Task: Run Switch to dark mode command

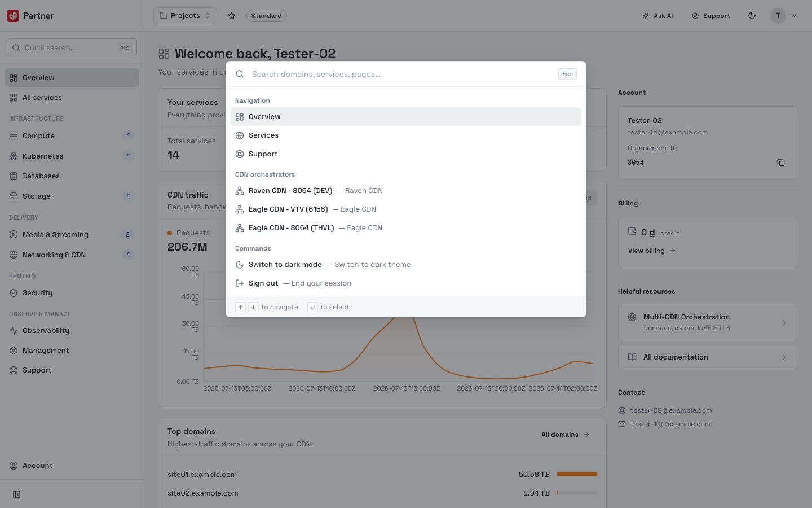Action: [406, 265]
